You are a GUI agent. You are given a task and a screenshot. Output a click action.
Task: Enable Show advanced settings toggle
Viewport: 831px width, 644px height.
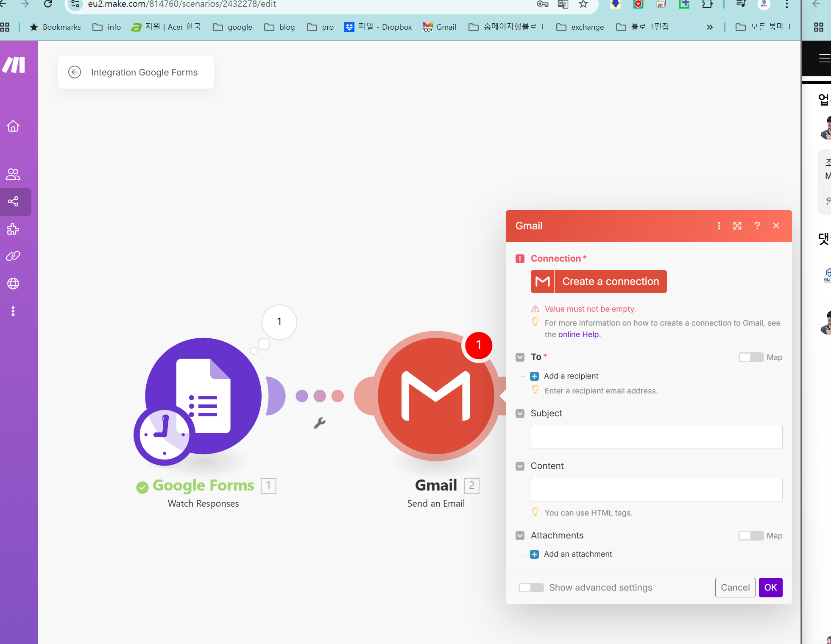[531, 588]
